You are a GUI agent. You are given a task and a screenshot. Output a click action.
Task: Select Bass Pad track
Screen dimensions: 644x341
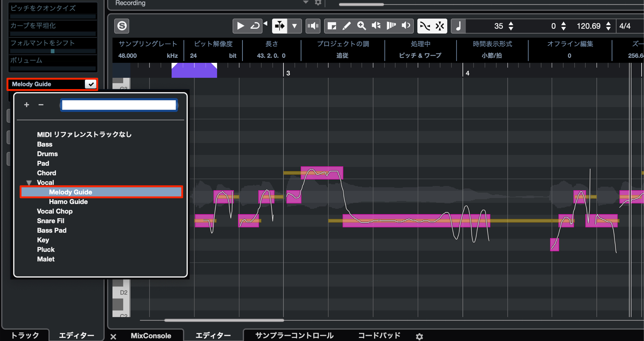pos(52,230)
